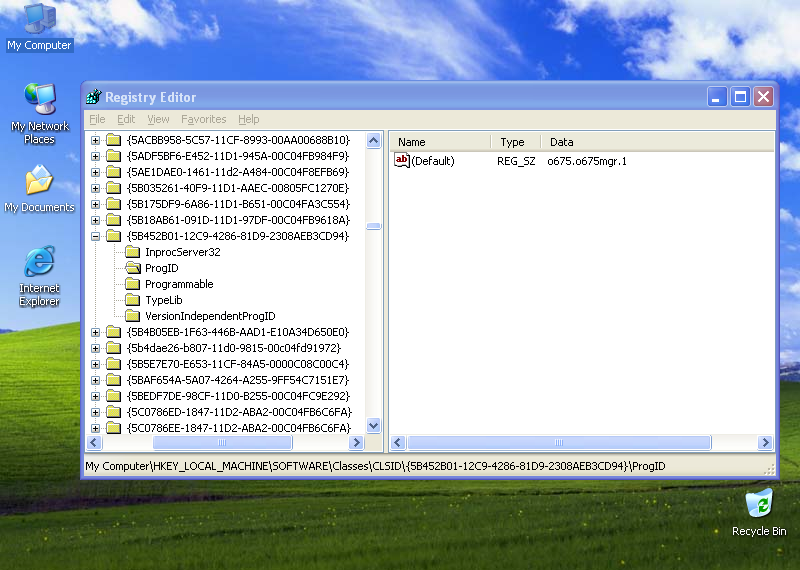Click the tree pane horizontal scrollbar thumb

(222, 442)
